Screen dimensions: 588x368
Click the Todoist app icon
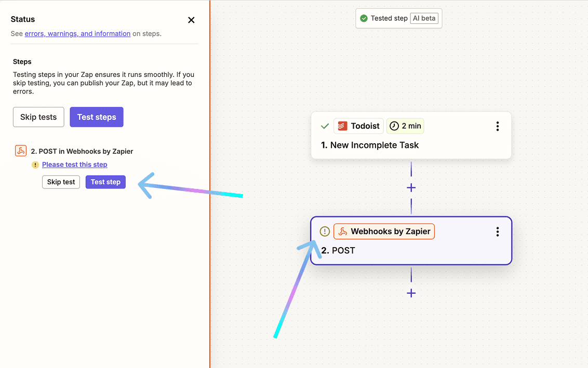tap(342, 126)
